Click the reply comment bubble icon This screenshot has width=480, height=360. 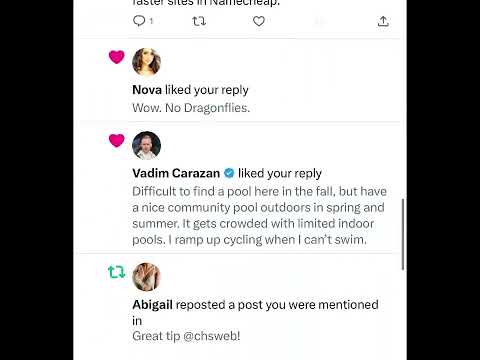pyautogui.click(x=139, y=21)
